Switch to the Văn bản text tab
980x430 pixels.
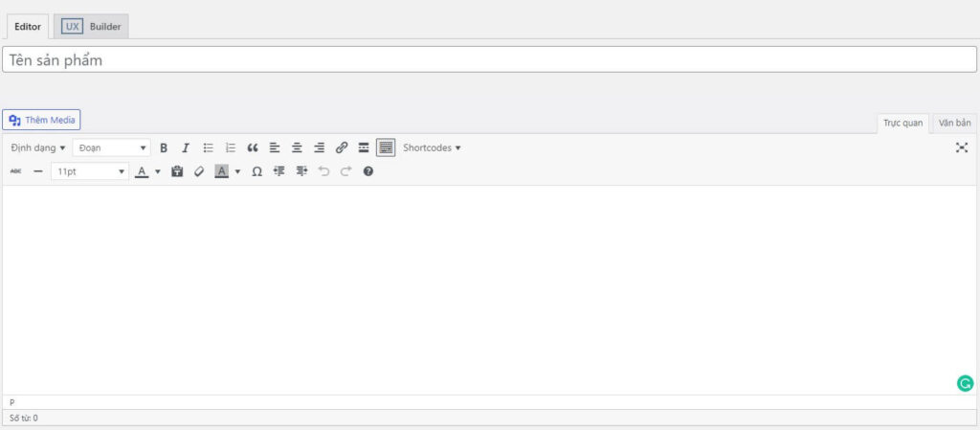point(954,123)
